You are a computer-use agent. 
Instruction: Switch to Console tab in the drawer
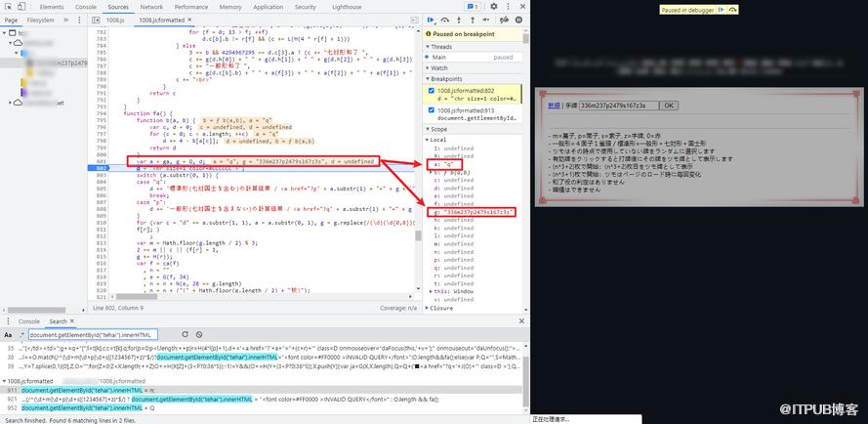click(28, 321)
